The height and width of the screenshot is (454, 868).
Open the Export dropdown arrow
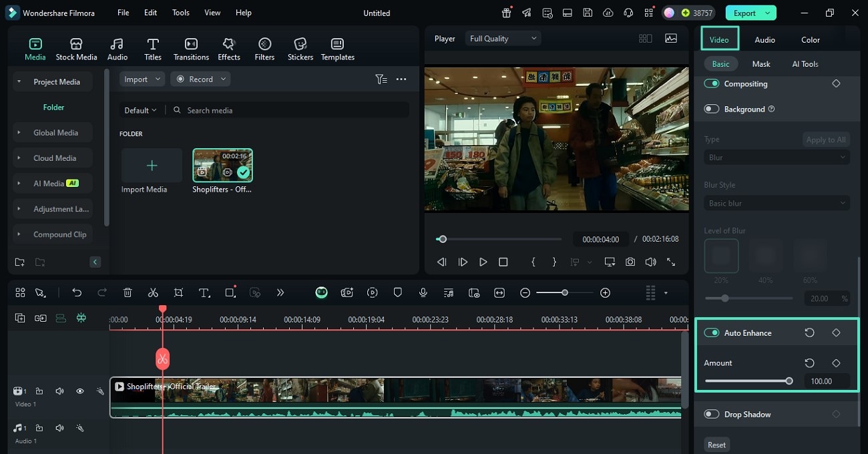tap(768, 13)
